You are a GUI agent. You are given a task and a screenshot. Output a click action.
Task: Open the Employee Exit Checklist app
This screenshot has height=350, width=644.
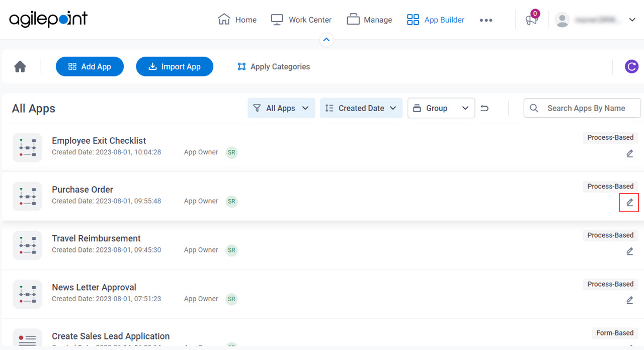(99, 140)
